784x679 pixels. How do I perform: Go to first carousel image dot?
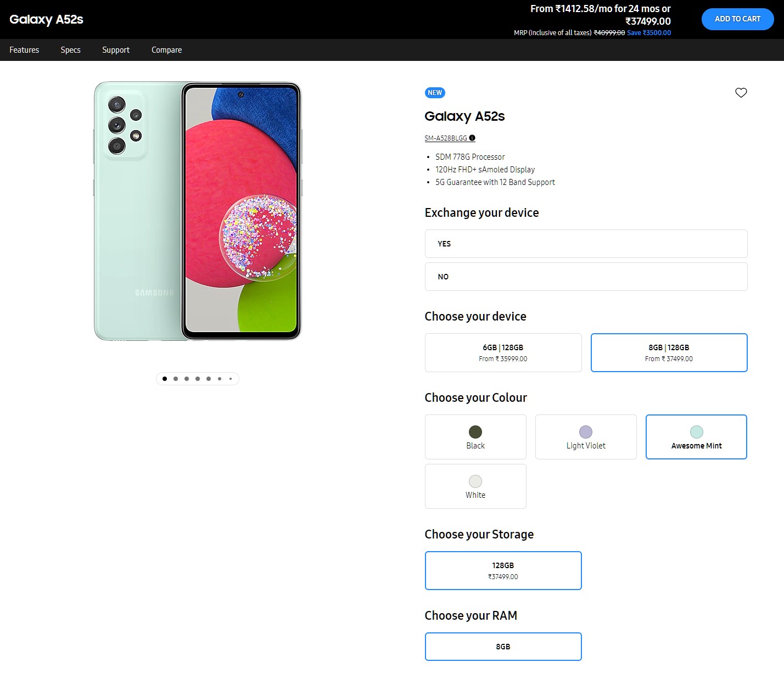(165, 379)
